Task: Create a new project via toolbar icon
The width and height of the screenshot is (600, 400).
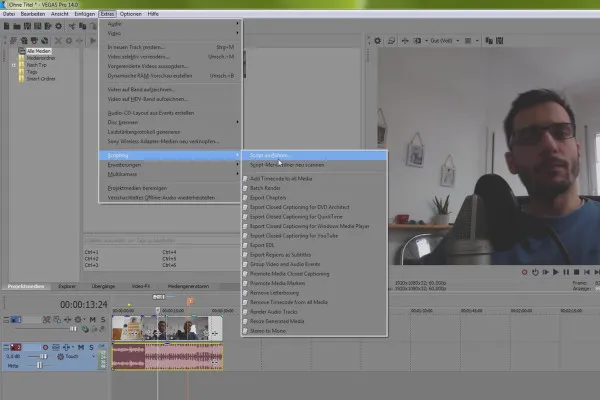Action: [7, 26]
